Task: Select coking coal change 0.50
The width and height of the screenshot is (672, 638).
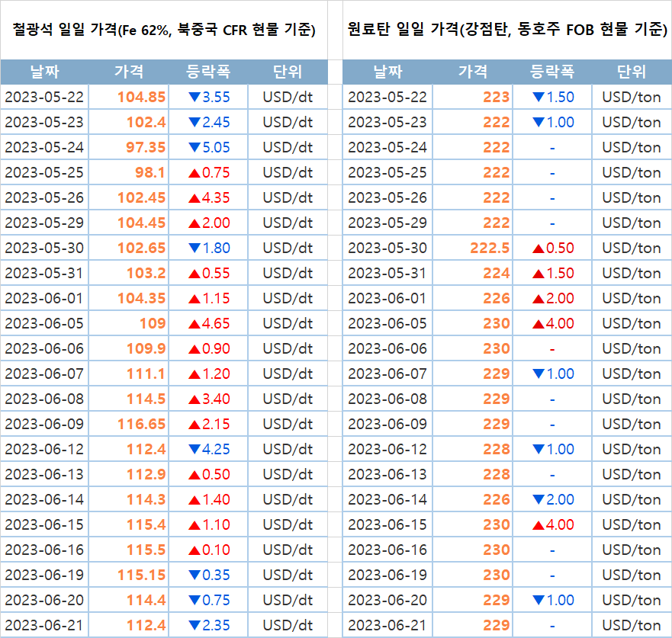Action: click(553, 248)
